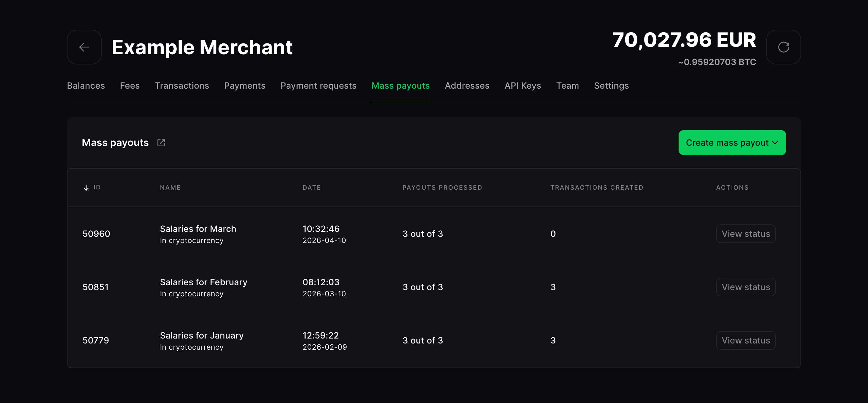Click the date 2026-03-10
Image resolution: width=868 pixels, height=403 pixels.
click(324, 294)
